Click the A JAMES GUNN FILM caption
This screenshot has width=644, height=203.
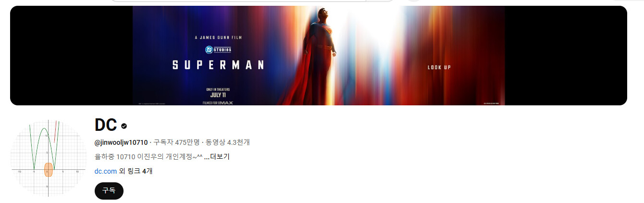pos(219,37)
